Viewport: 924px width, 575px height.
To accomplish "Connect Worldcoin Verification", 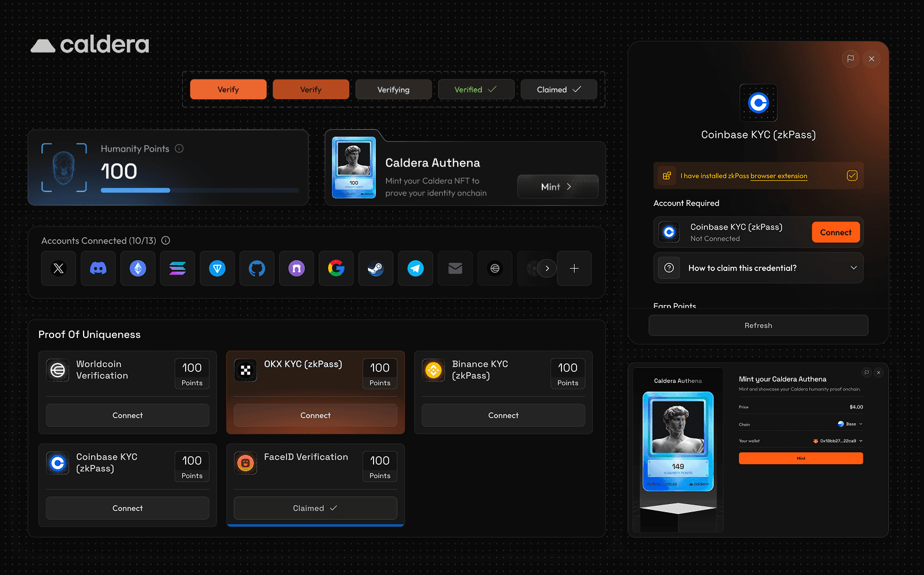I will pos(127,415).
